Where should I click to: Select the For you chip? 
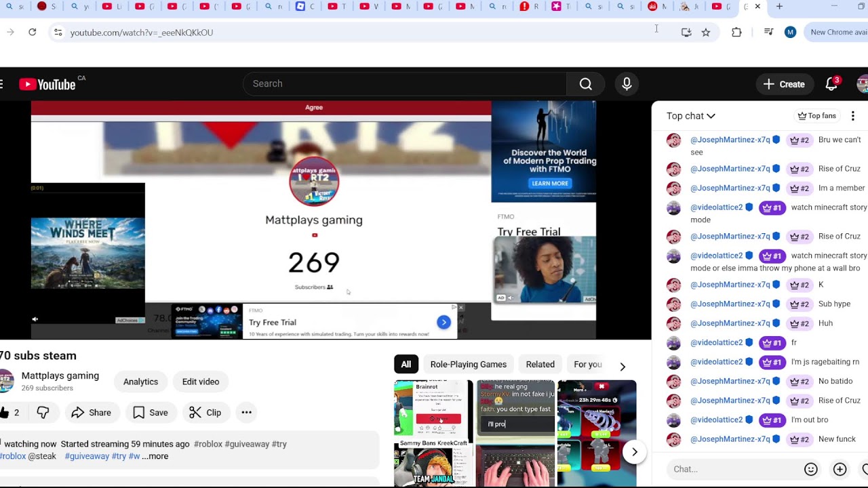[587, 364]
